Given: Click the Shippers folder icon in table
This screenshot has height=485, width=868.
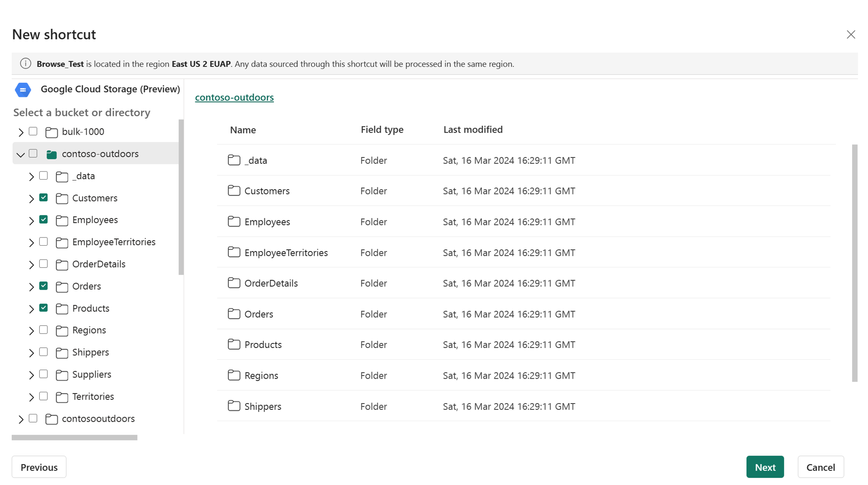Looking at the screenshot, I should pyautogui.click(x=234, y=406).
